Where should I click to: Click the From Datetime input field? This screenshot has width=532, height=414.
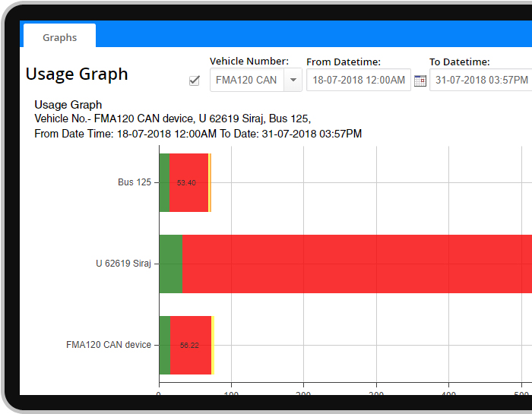coord(358,80)
